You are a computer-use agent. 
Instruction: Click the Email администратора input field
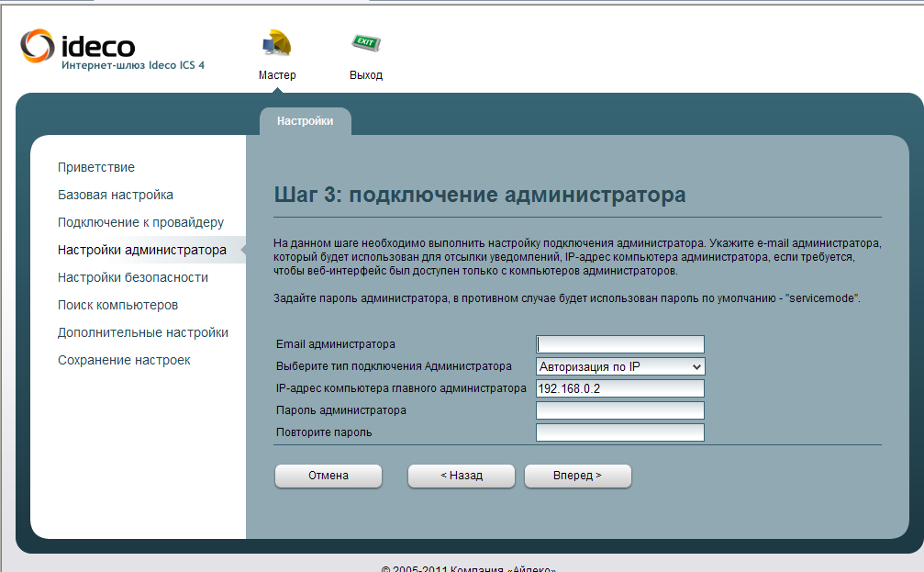pyautogui.click(x=619, y=344)
